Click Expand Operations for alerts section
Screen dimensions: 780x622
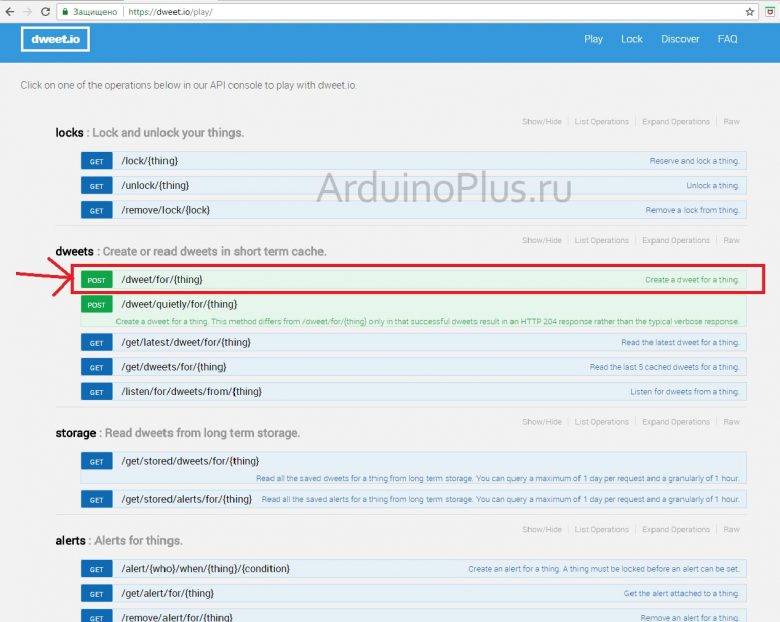coord(676,529)
